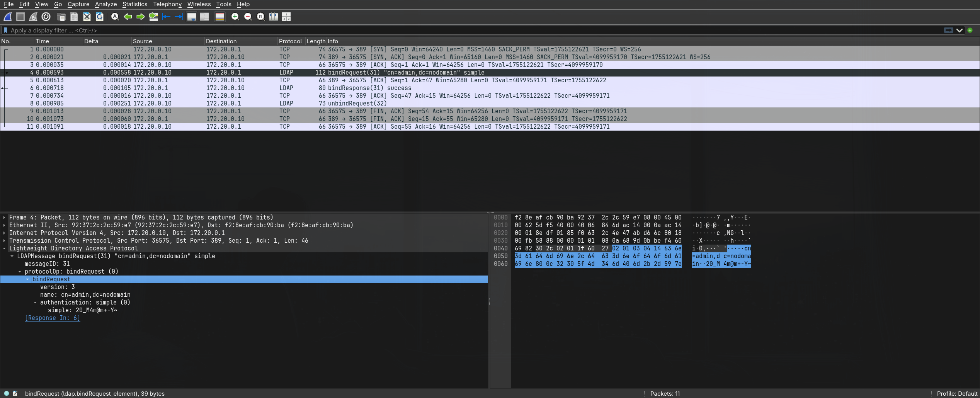This screenshot has width=980, height=398.
Task: Collapse the LDAPMessage bindRequest(31) node
Action: point(12,256)
